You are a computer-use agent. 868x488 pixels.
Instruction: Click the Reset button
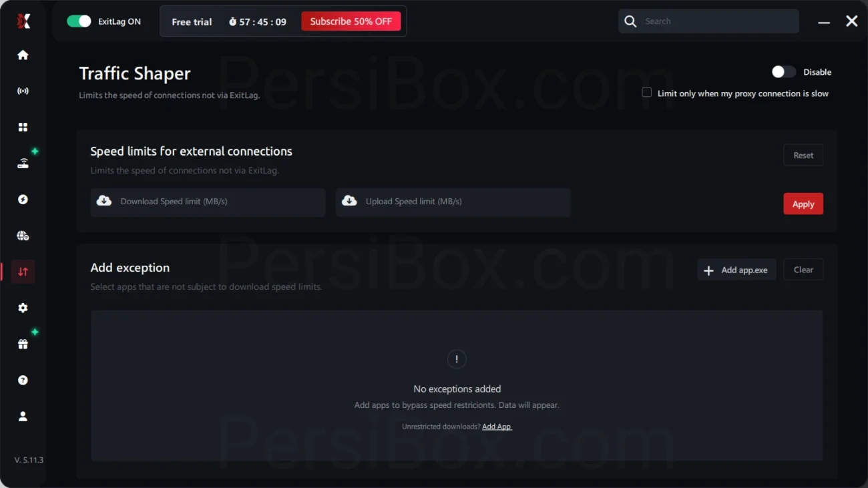tap(803, 155)
